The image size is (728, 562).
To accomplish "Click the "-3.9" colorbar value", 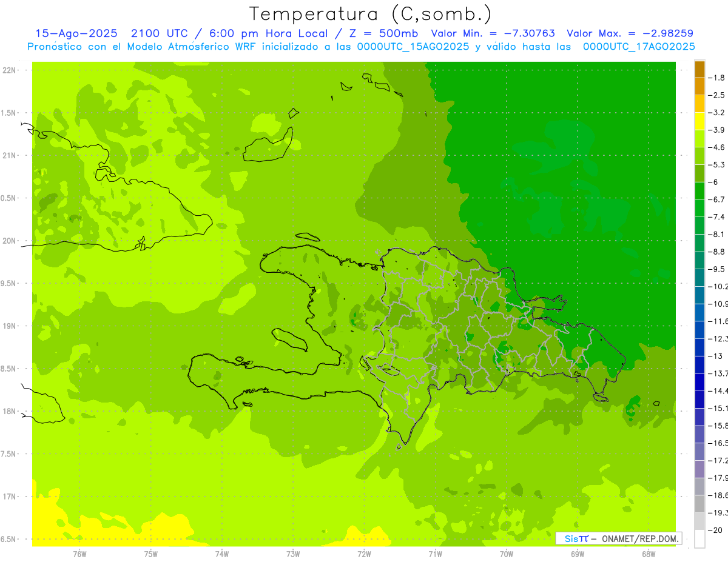I will (716, 130).
